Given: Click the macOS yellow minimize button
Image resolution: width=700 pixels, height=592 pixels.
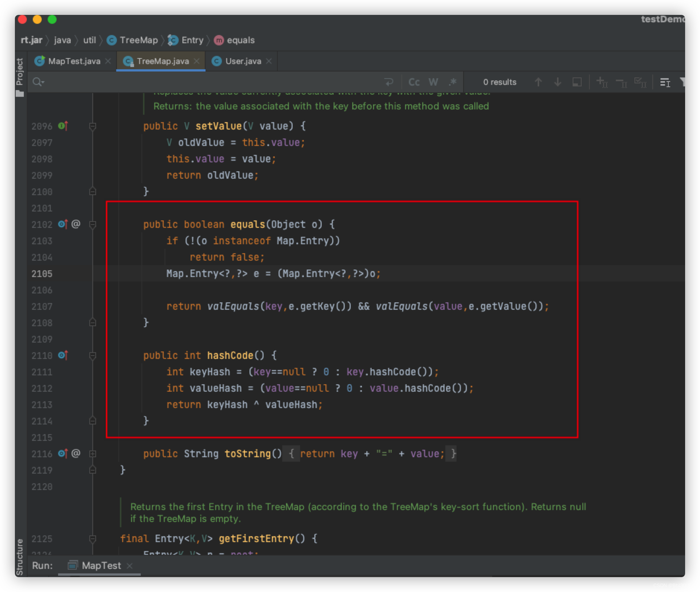Looking at the screenshot, I should tap(37, 19).
